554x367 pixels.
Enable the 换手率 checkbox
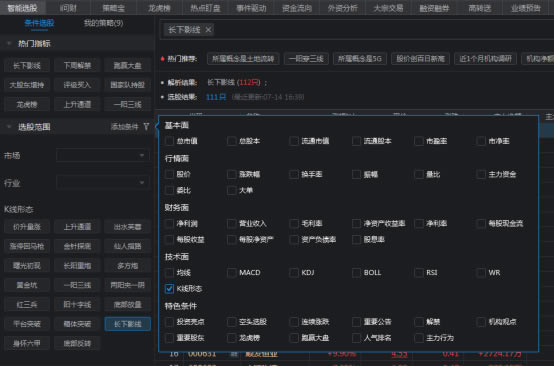(294, 174)
